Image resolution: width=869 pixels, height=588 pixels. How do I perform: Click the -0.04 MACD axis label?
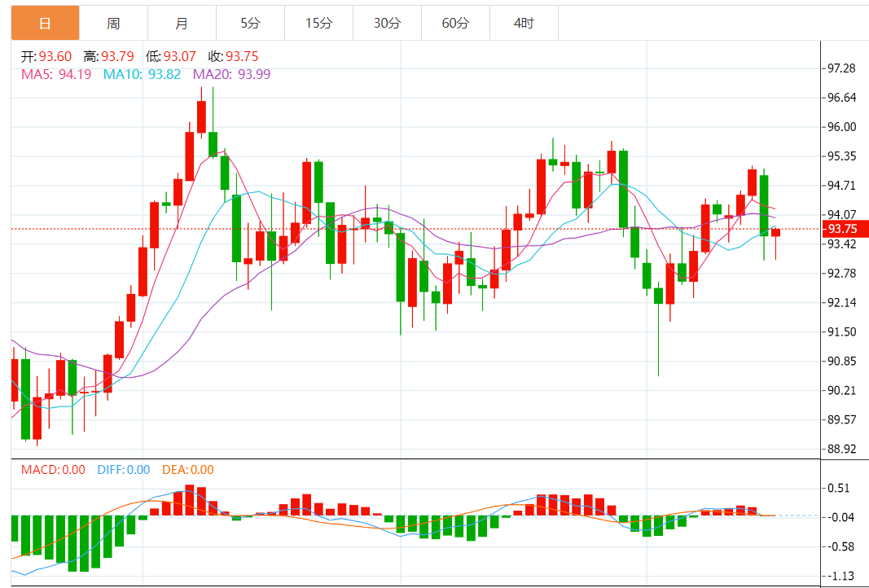[839, 518]
